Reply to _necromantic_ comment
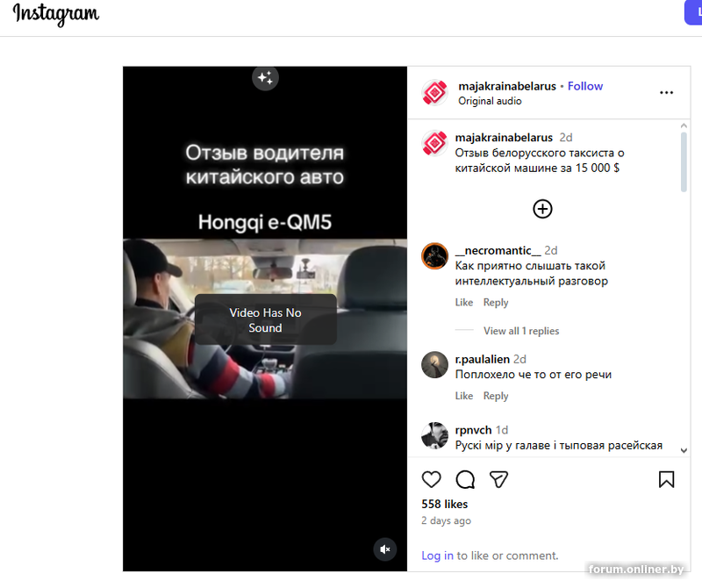 496,302
